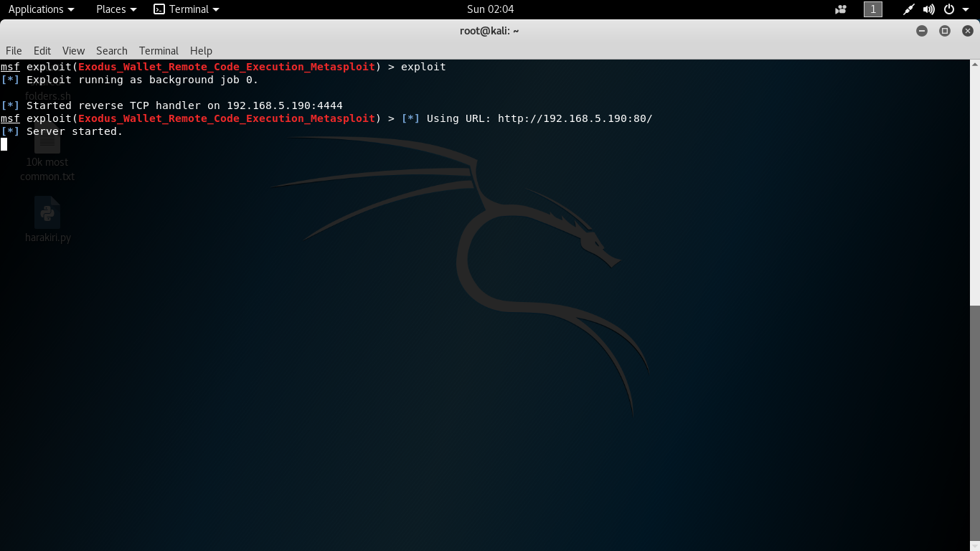Click the volume speaker icon
This screenshot has width=980, height=551.
[929, 9]
